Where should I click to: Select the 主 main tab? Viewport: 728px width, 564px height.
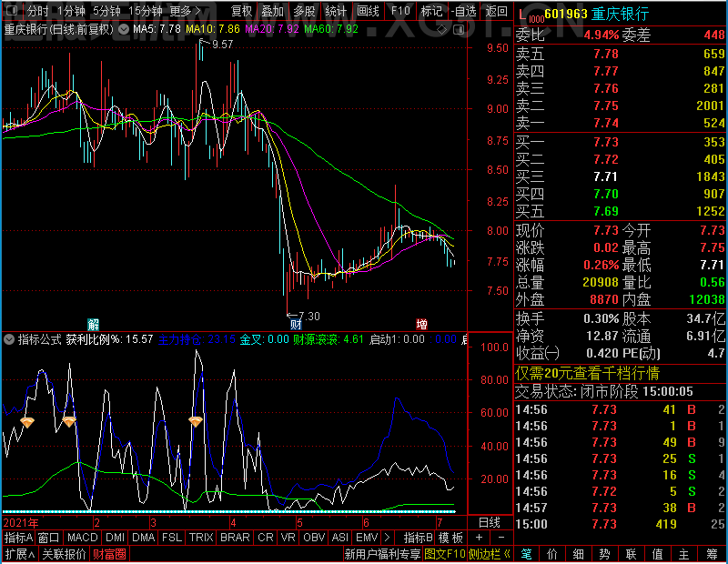[684, 554]
